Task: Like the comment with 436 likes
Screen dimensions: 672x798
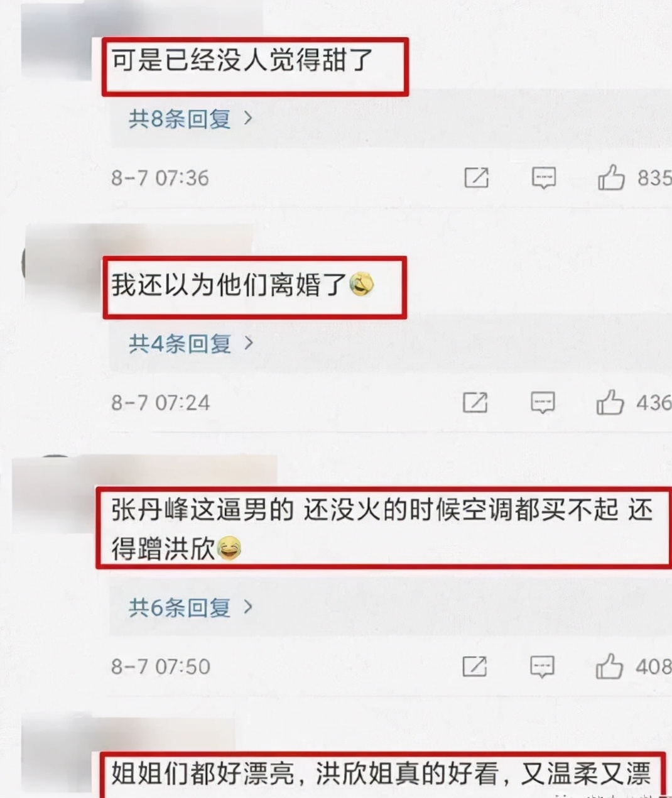Action: pos(610,402)
